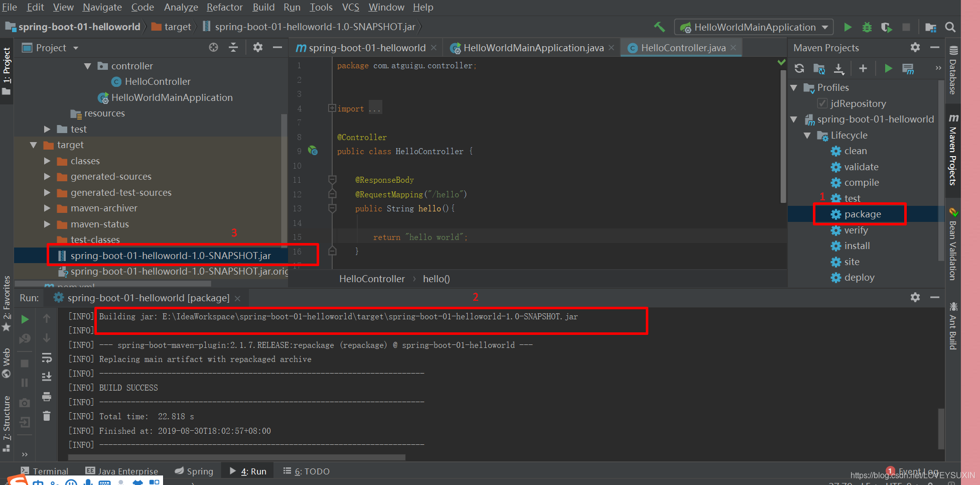The width and height of the screenshot is (980, 485).
Task: Clear all Run console output with trash icon
Action: 47,416
